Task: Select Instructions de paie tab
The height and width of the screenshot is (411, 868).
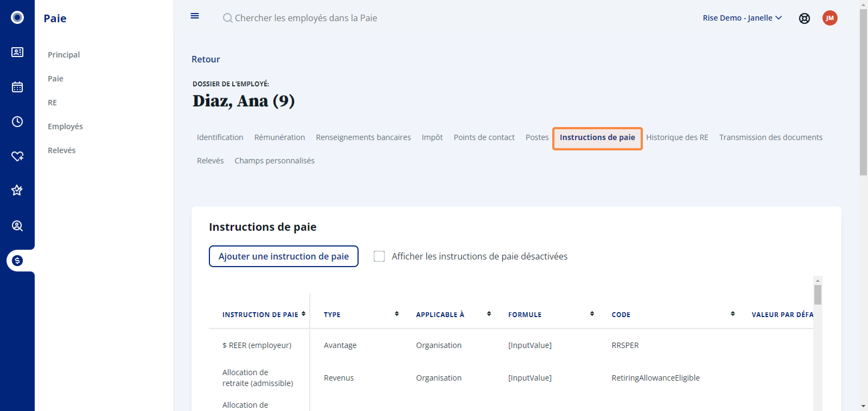Action: point(597,138)
